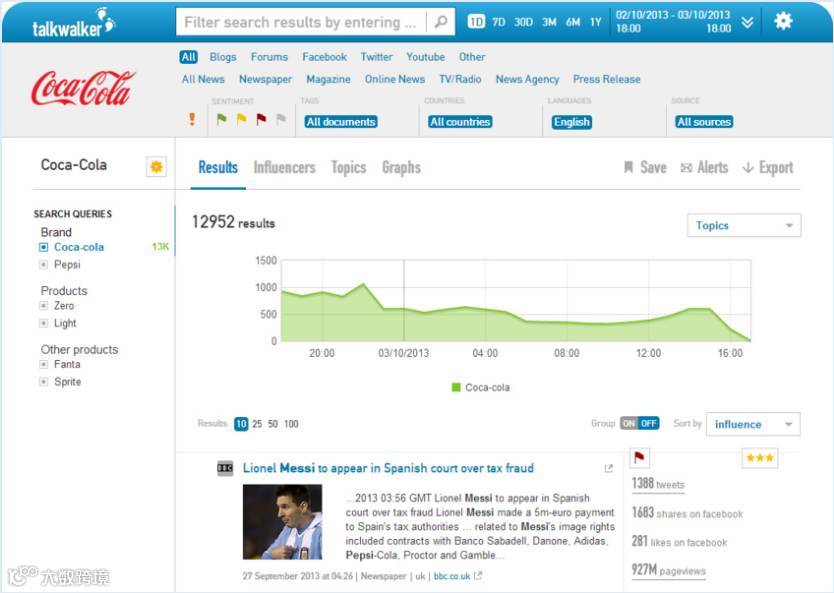Expand the date range double-chevron

coord(747,22)
